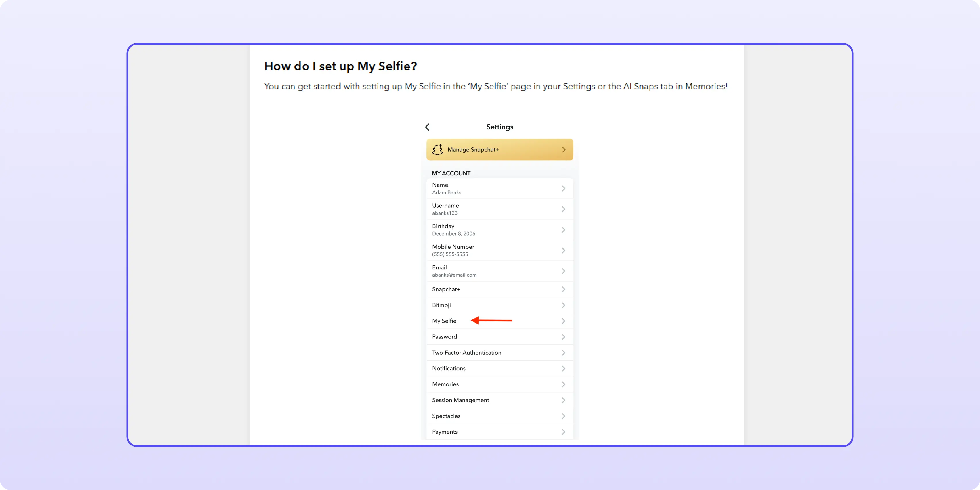The height and width of the screenshot is (490, 980).
Task: Open the Spectacles settings row
Action: 499,416
